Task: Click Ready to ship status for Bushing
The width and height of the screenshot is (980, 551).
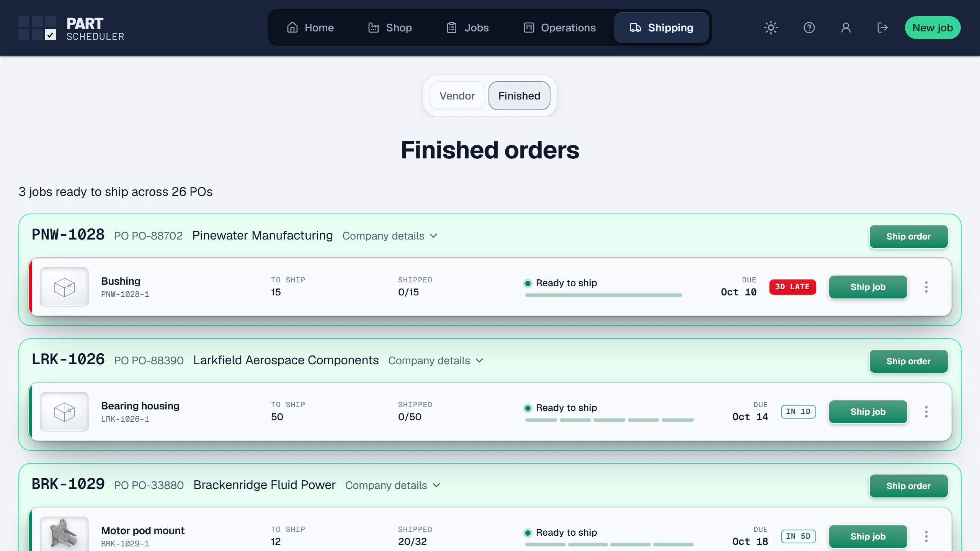Action: click(x=560, y=283)
